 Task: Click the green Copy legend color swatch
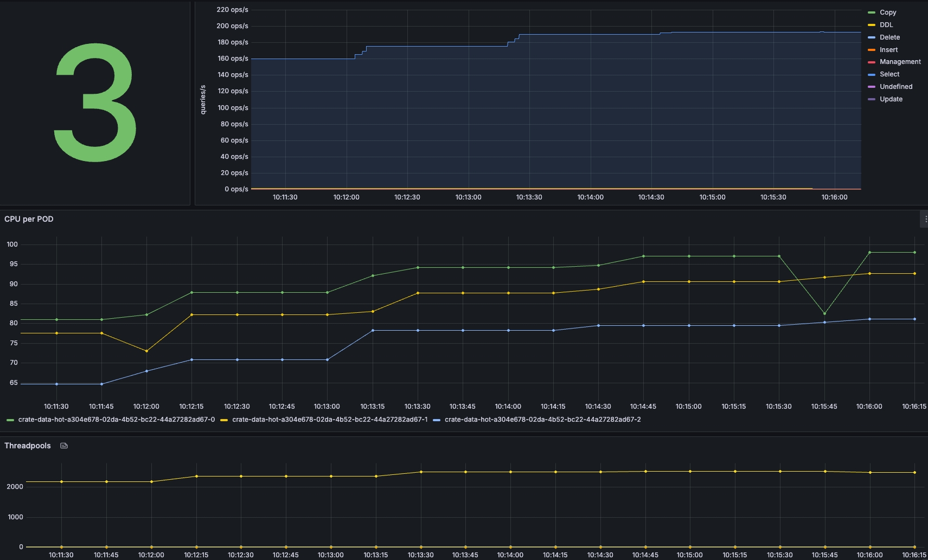871,12
